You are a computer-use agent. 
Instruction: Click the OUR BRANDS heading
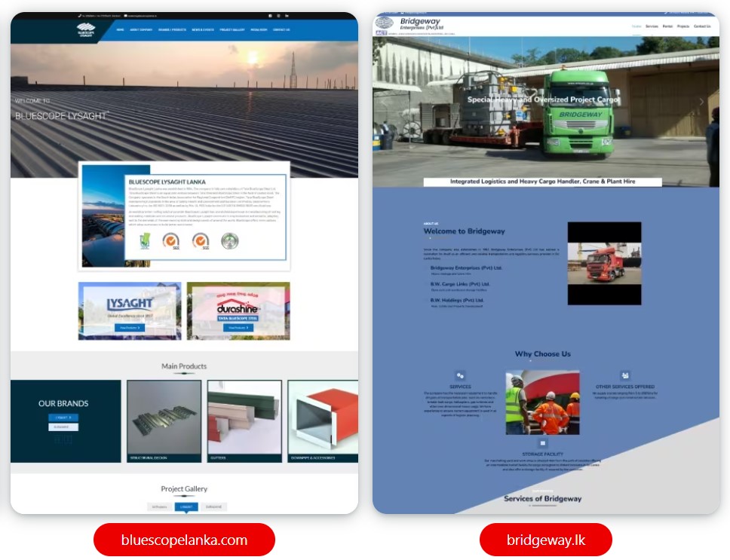63,404
